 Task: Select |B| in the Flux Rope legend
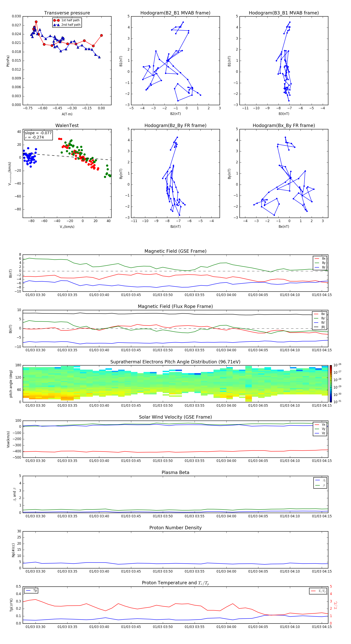tap(320, 327)
